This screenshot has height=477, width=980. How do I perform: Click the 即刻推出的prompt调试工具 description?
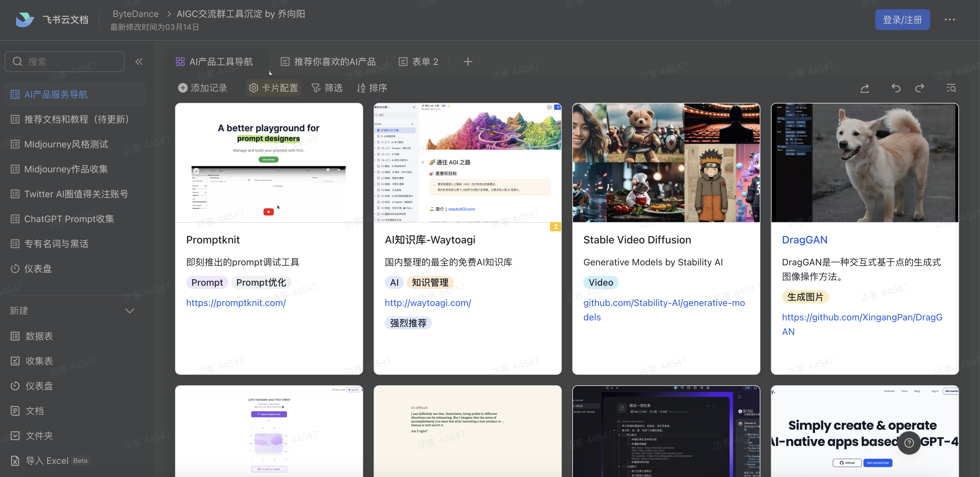[x=242, y=262]
